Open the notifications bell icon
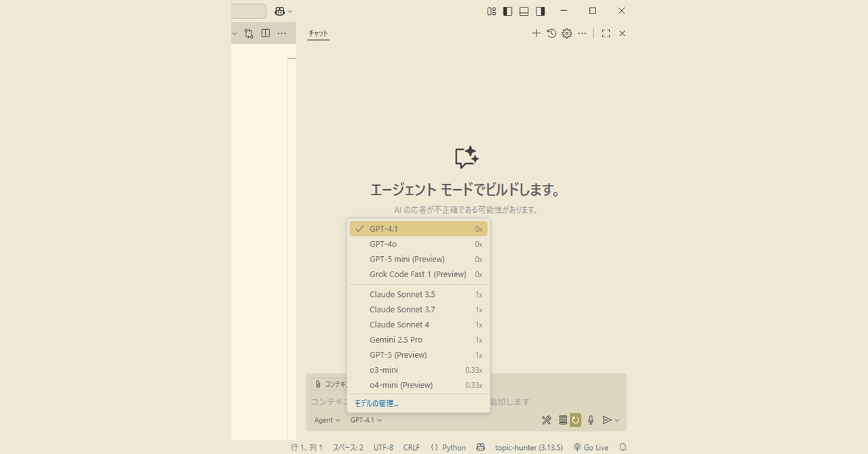 click(622, 447)
